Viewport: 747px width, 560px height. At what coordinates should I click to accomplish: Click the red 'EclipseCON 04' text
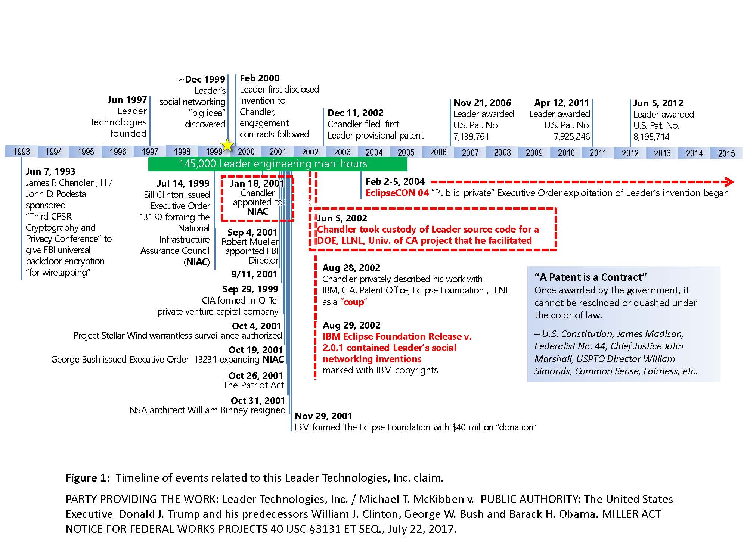[397, 193]
